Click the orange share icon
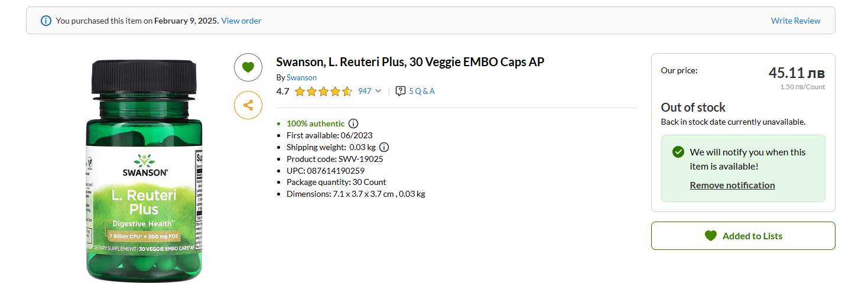The image size is (868, 283). coord(248,105)
